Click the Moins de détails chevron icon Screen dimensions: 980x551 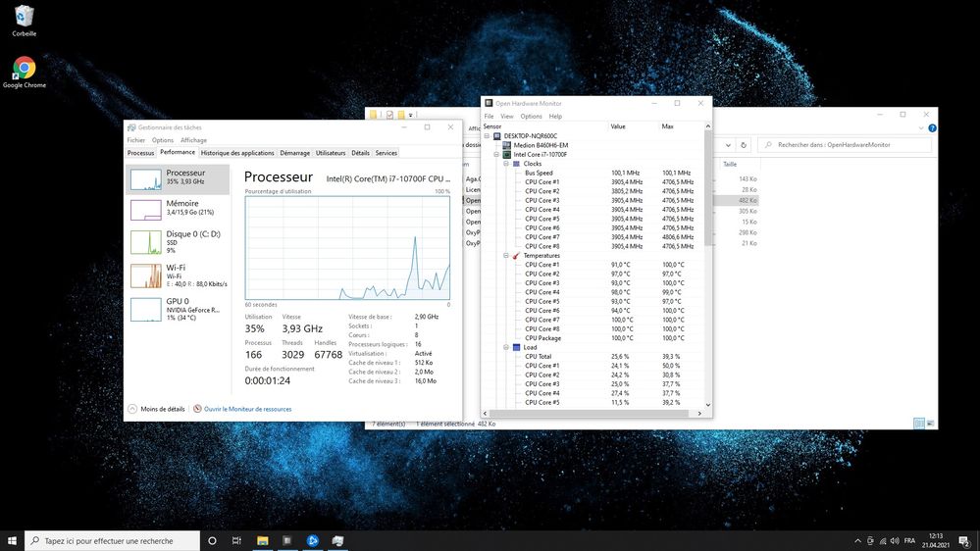click(132, 409)
